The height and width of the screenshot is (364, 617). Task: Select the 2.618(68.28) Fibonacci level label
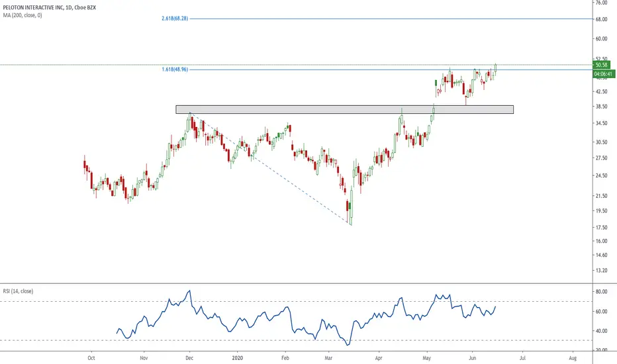point(175,19)
